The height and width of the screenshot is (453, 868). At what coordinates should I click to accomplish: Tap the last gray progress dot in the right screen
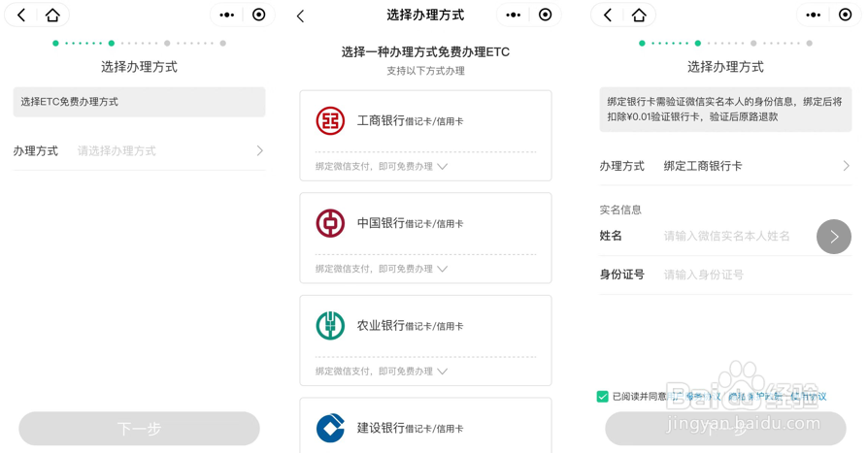[x=810, y=43]
